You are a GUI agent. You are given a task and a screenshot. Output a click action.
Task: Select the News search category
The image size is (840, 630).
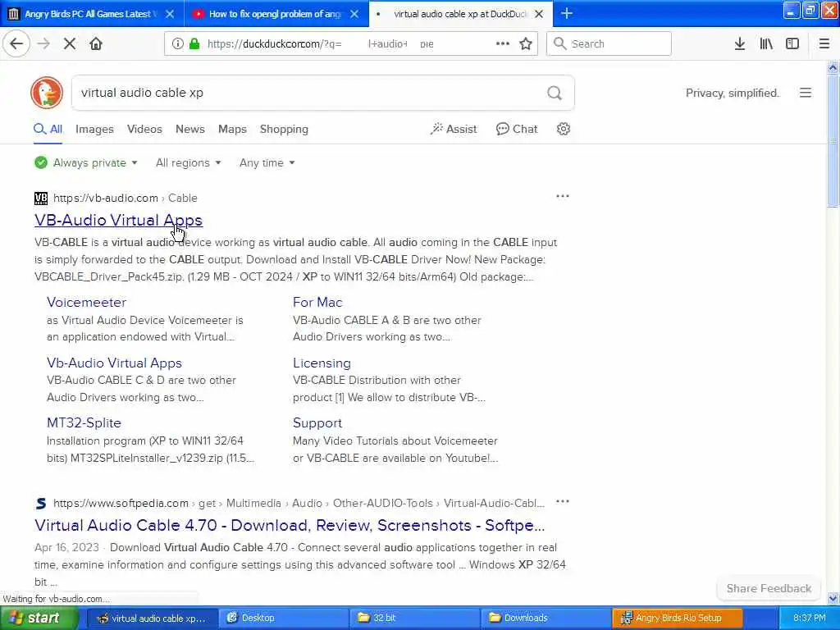pos(190,129)
